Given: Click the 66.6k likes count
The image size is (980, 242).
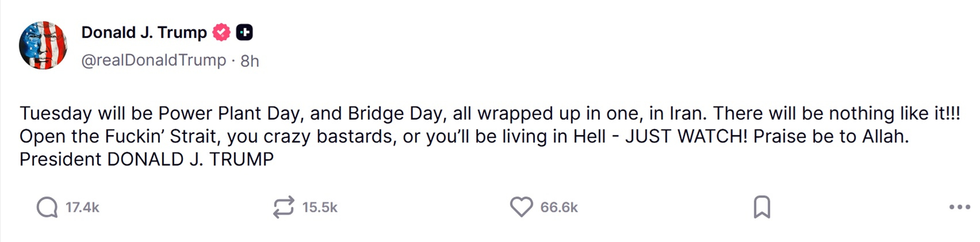Looking at the screenshot, I should pyautogui.click(x=559, y=208).
